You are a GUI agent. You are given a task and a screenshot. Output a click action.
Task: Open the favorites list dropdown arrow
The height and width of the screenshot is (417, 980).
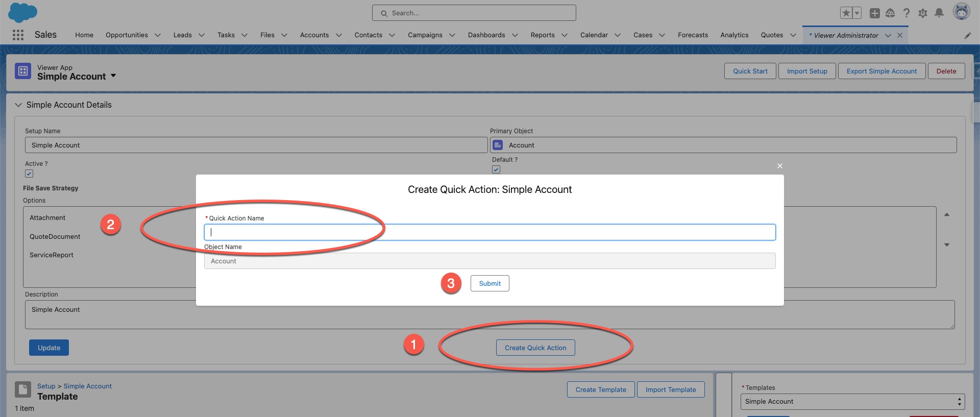click(857, 13)
